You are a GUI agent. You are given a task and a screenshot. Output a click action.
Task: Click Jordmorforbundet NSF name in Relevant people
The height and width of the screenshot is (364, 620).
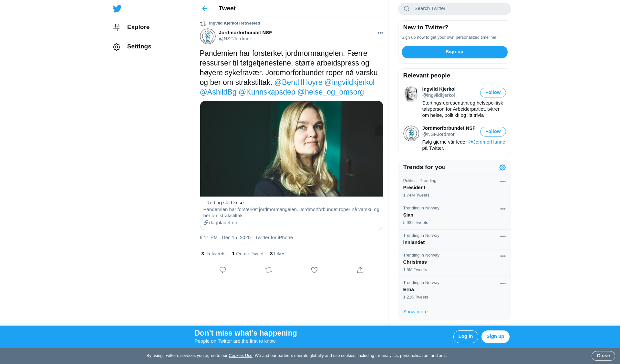click(449, 128)
